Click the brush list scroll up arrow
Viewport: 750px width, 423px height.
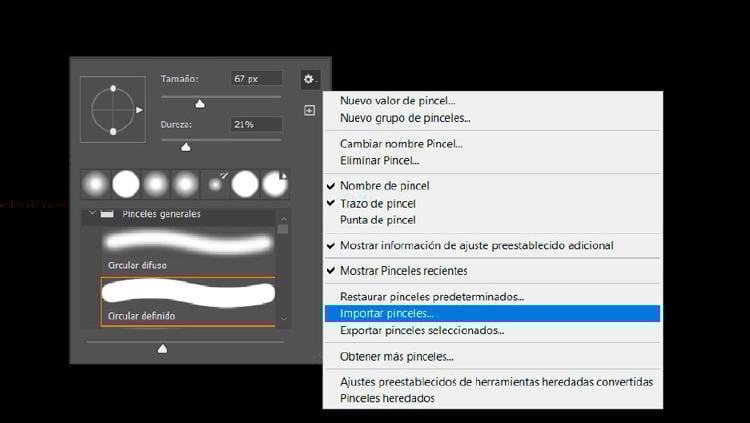(x=284, y=219)
